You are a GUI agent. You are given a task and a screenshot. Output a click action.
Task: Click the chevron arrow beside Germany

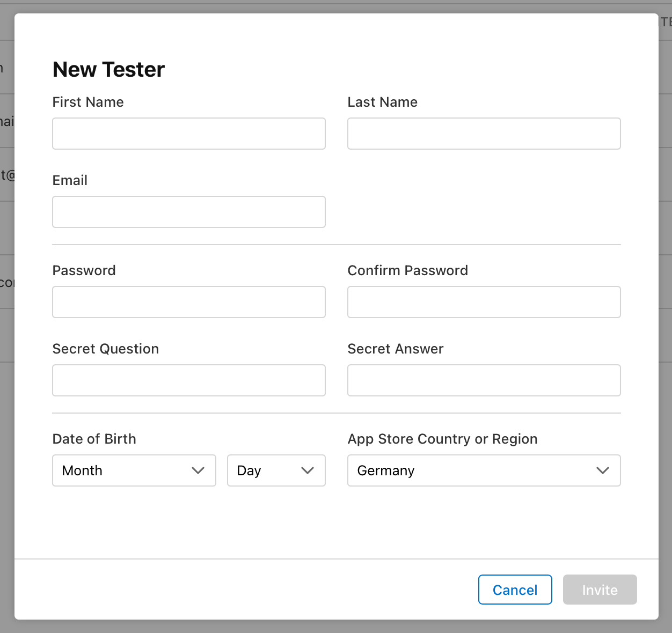coord(603,470)
